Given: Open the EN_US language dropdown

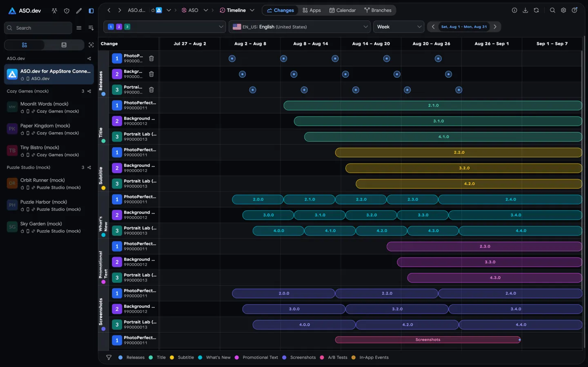Looking at the screenshot, I should pyautogui.click(x=299, y=27).
